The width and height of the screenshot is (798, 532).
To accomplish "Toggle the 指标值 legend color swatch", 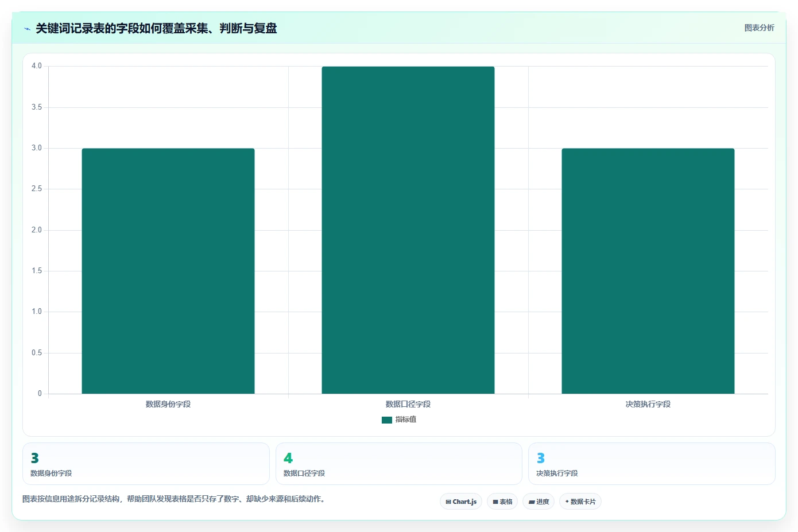I will pos(387,420).
